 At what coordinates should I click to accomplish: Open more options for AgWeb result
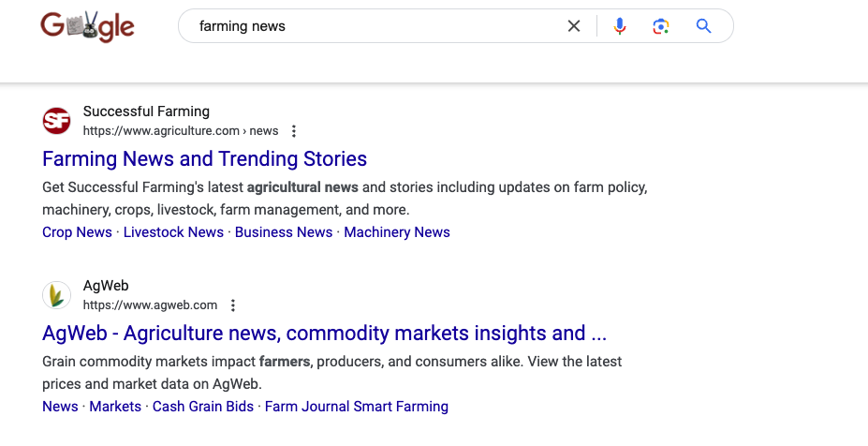pyautogui.click(x=233, y=305)
